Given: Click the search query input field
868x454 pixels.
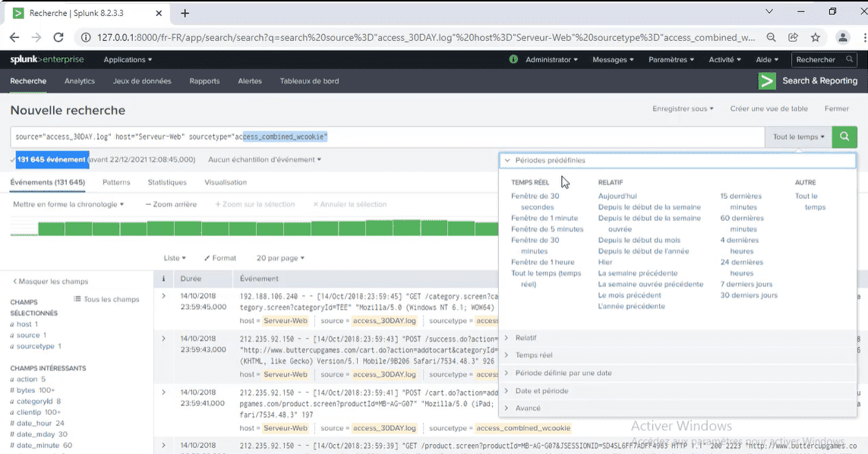Looking at the screenshot, I should tap(387, 137).
